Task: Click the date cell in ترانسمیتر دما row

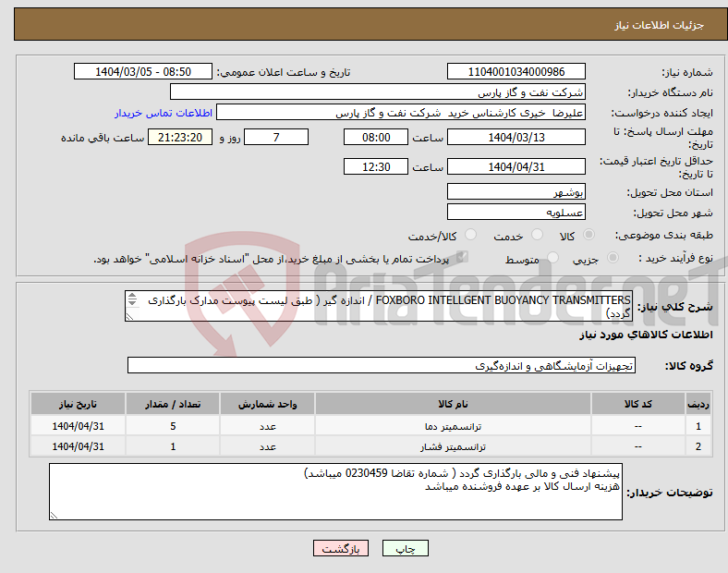Action: pyautogui.click(x=78, y=426)
